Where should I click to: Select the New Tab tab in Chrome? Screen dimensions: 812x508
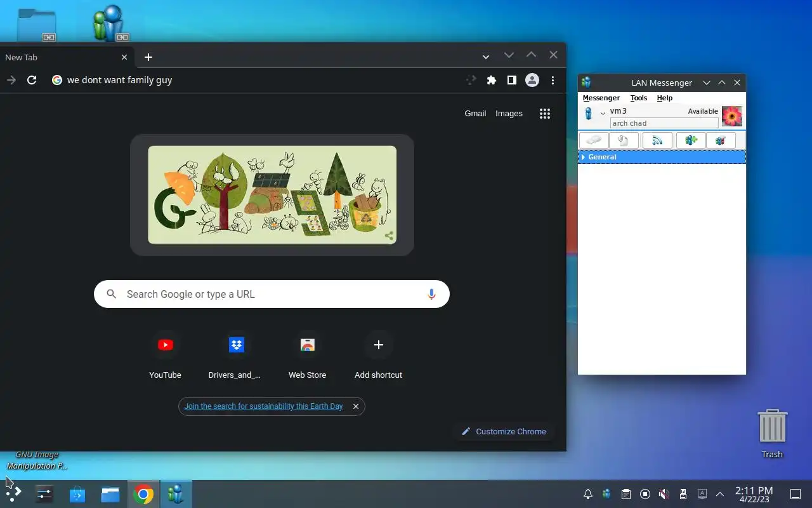pos(67,57)
